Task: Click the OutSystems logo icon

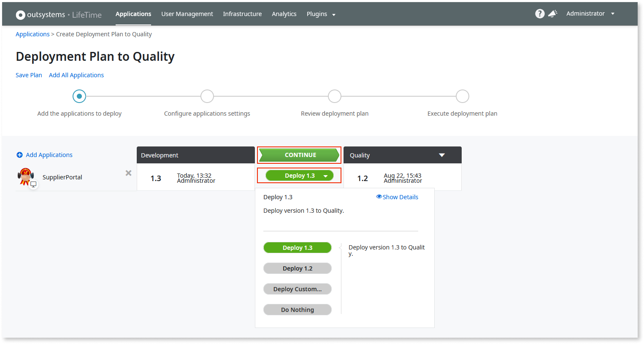Action: click(20, 15)
